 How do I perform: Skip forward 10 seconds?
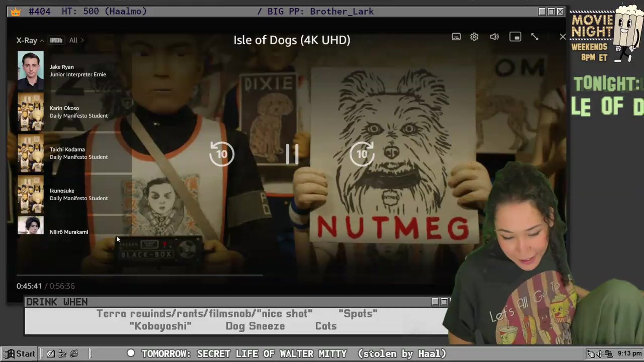pyautogui.click(x=362, y=154)
